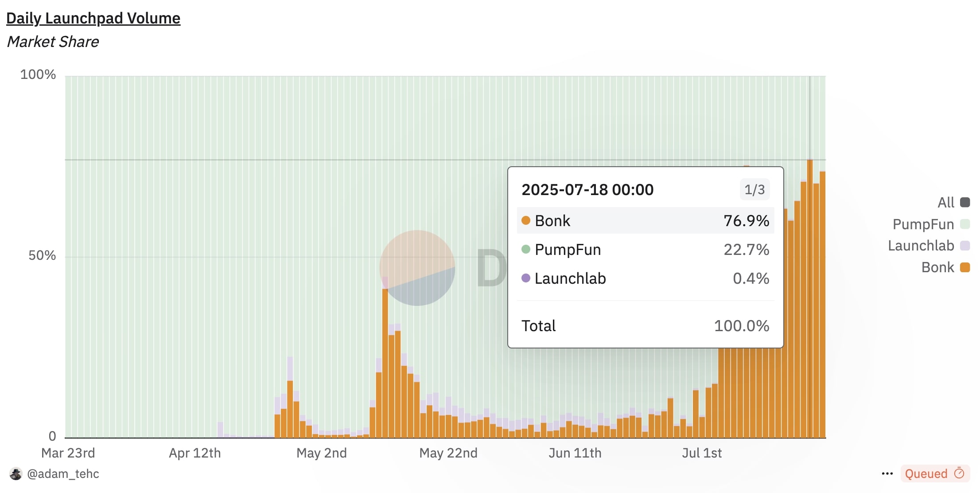Click the clock icon in Queued badge
This screenshot has height=493, width=980.
[959, 473]
